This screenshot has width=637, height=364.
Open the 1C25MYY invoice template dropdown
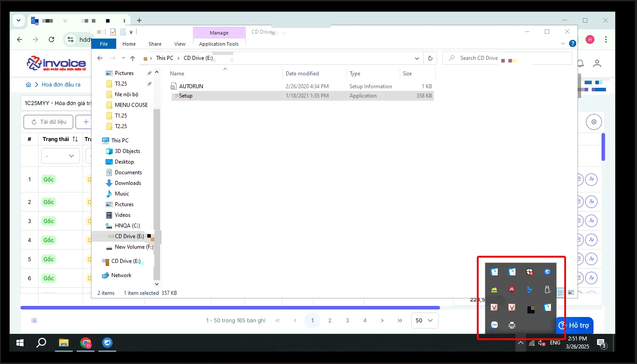coord(55,103)
